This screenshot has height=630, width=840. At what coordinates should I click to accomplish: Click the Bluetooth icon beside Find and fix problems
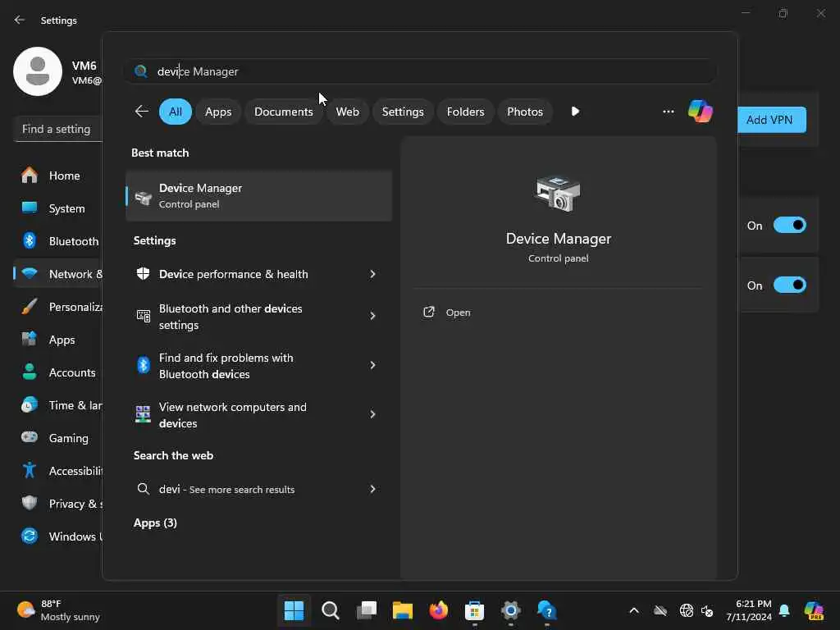(143, 365)
